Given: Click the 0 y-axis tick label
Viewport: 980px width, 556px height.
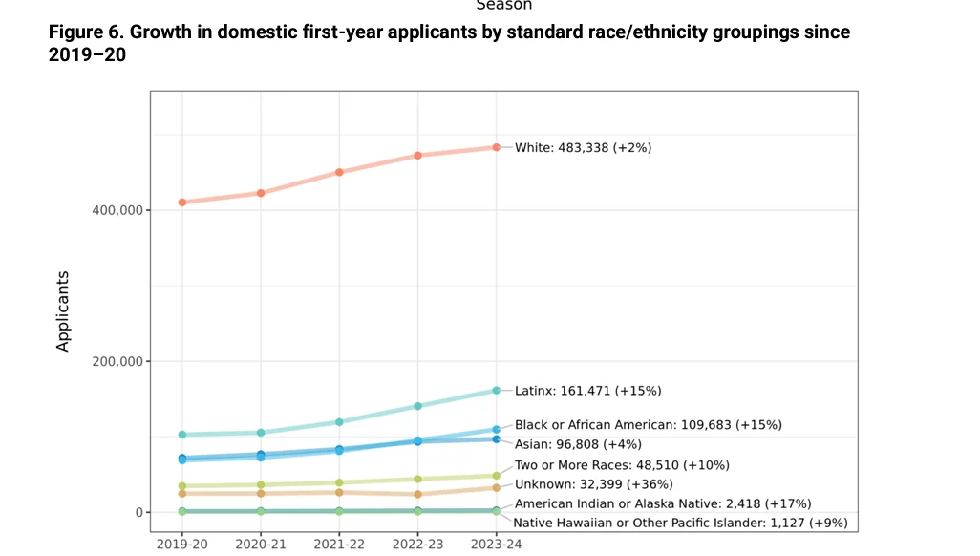Looking at the screenshot, I should coord(139,512).
